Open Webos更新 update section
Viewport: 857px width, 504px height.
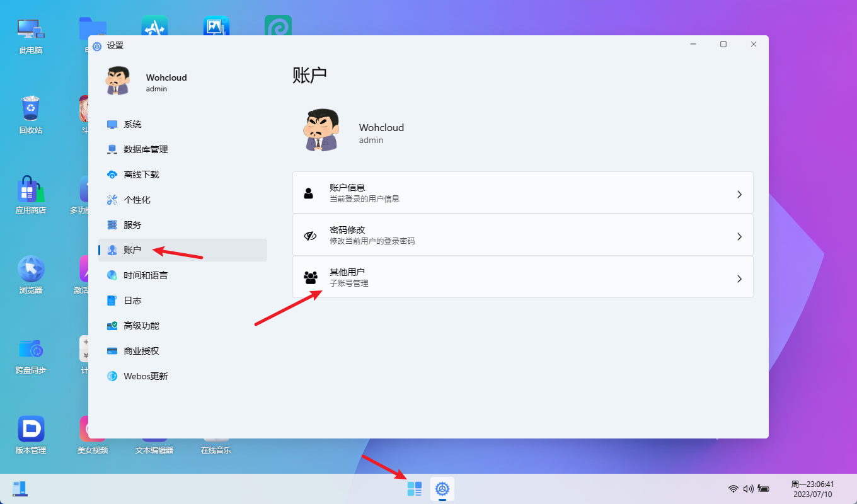pyautogui.click(x=146, y=376)
